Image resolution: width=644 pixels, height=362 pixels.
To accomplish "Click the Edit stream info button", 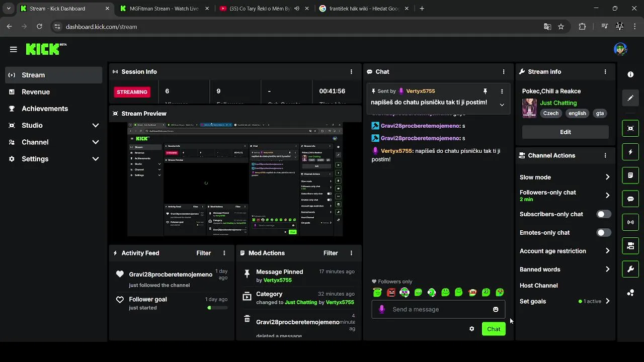I will point(566,132).
